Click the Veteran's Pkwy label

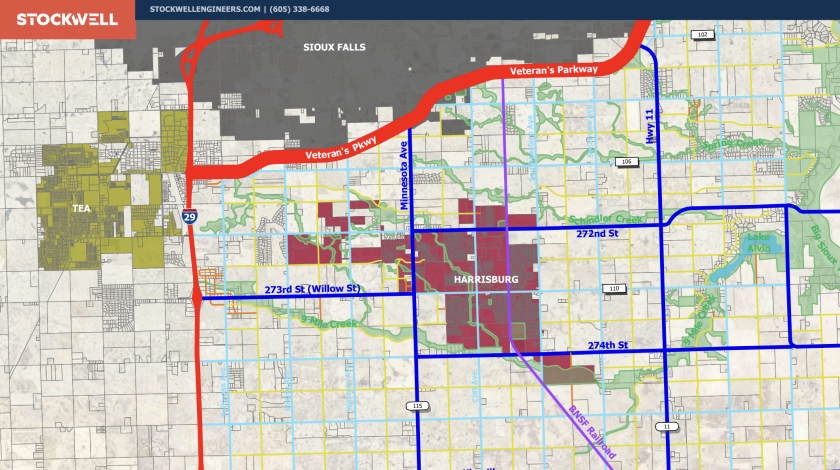(x=341, y=148)
